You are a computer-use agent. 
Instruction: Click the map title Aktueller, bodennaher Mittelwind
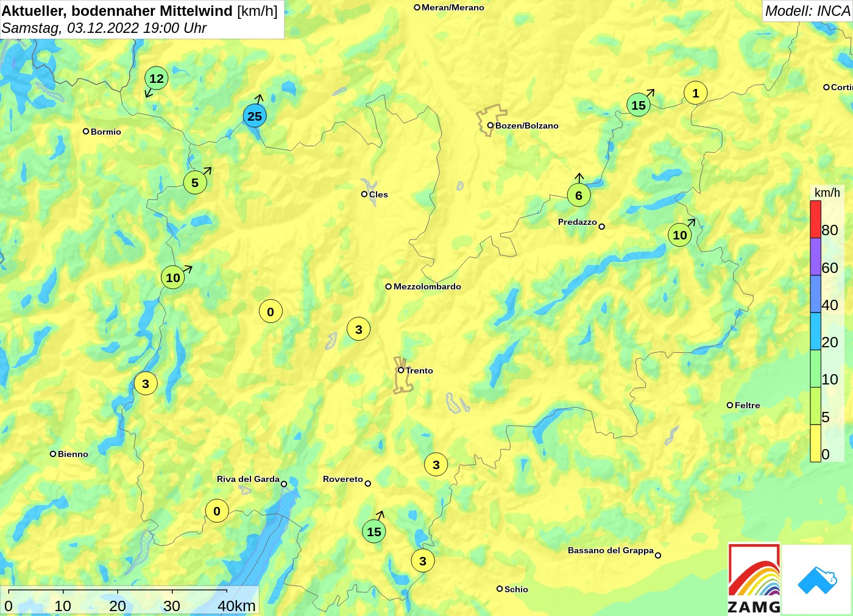point(117,11)
